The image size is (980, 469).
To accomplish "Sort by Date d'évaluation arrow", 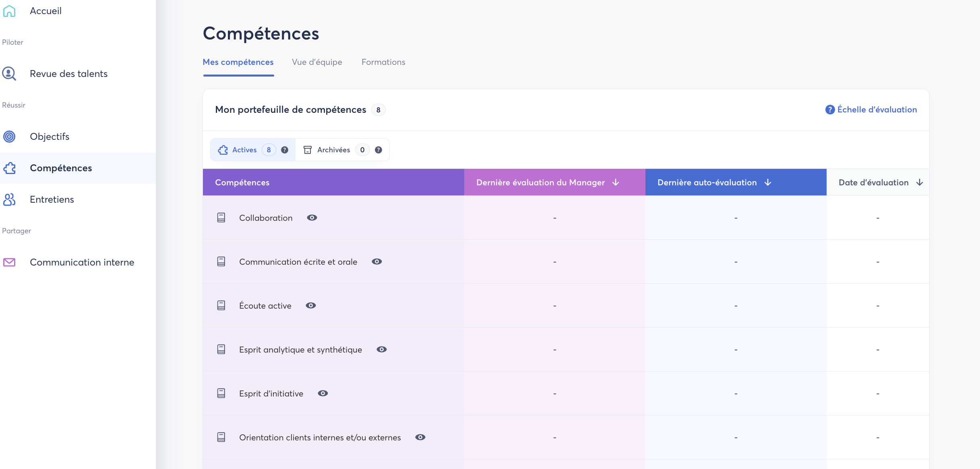I will coord(920,183).
